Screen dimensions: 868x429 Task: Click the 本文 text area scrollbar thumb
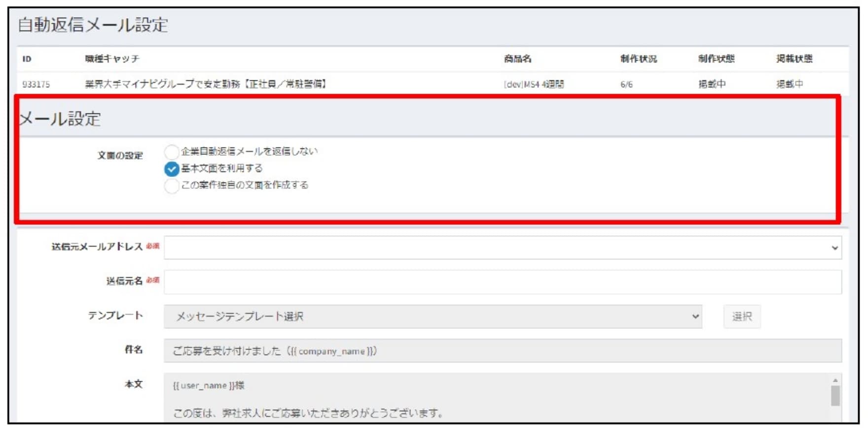(x=835, y=395)
